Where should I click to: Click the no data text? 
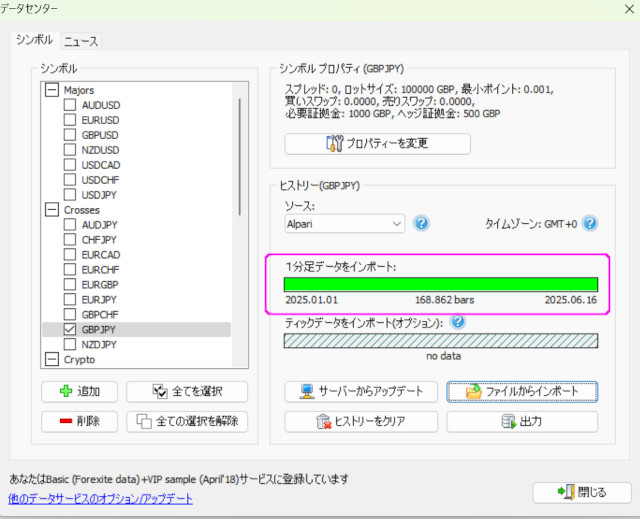[443, 356]
